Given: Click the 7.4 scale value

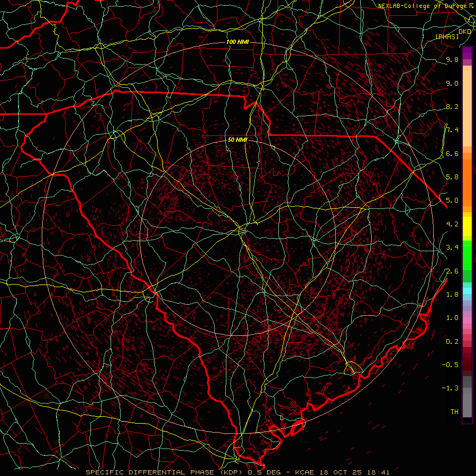Looking at the screenshot, I should coord(452,130).
